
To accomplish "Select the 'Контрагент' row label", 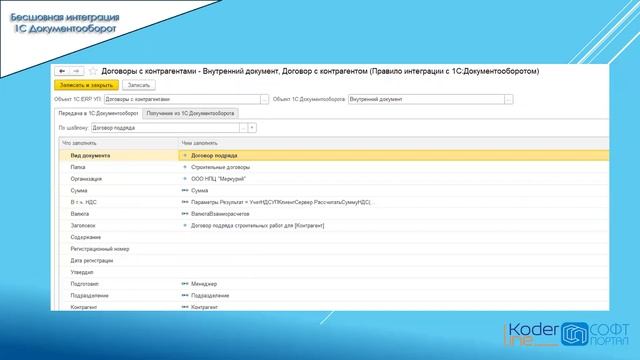I will click(84, 307).
